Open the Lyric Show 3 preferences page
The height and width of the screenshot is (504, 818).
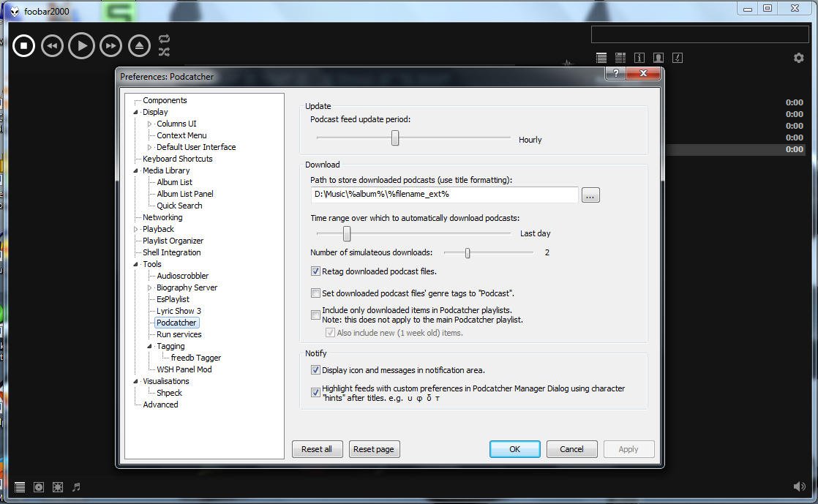[179, 311]
